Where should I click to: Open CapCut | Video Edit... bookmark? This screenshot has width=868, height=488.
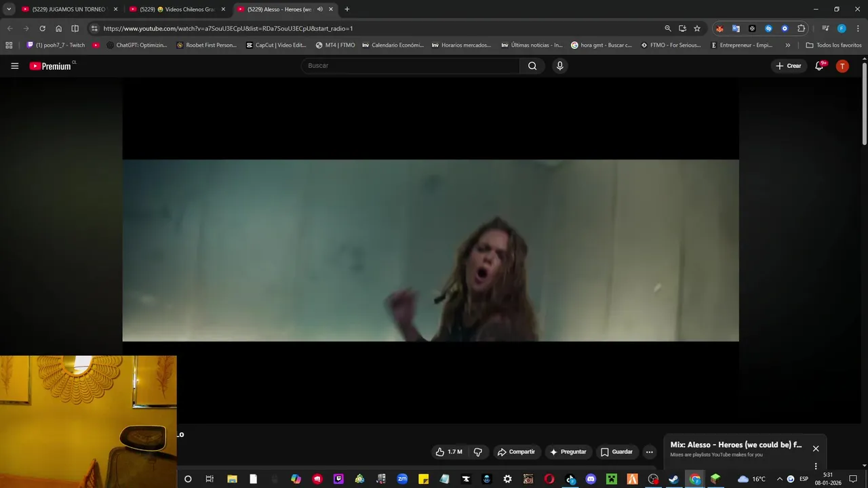pyautogui.click(x=276, y=45)
